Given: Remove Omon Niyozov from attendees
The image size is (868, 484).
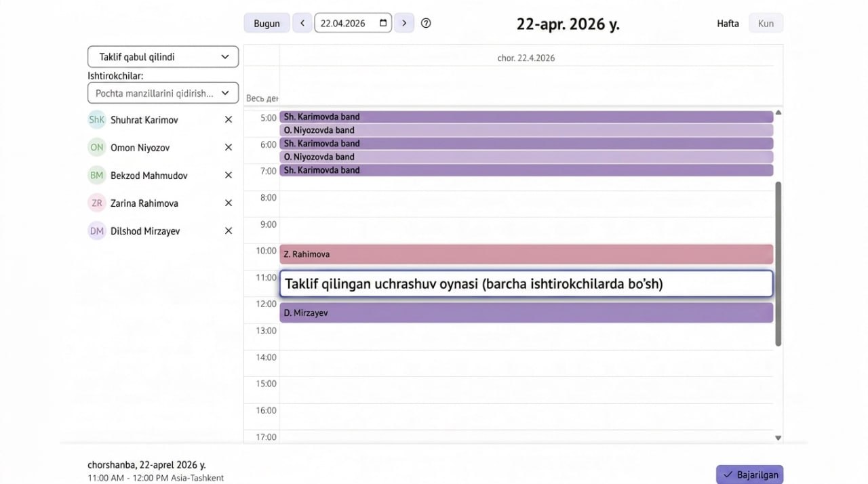Looking at the screenshot, I should click(229, 147).
